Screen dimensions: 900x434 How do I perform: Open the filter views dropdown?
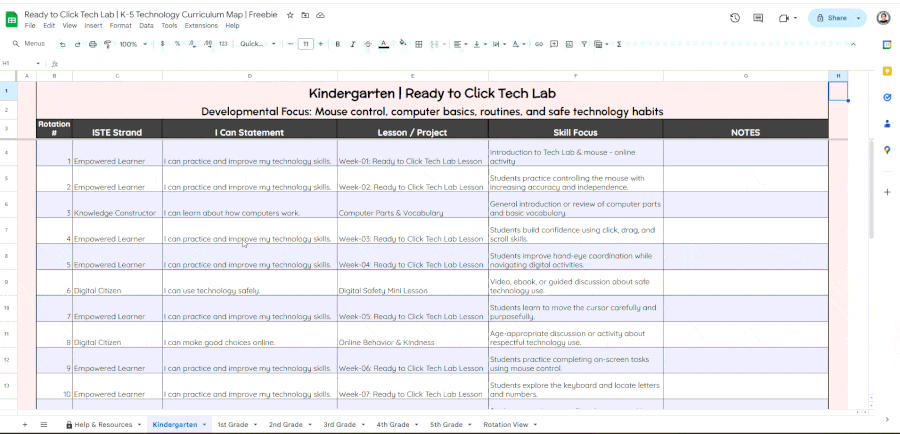coord(601,44)
